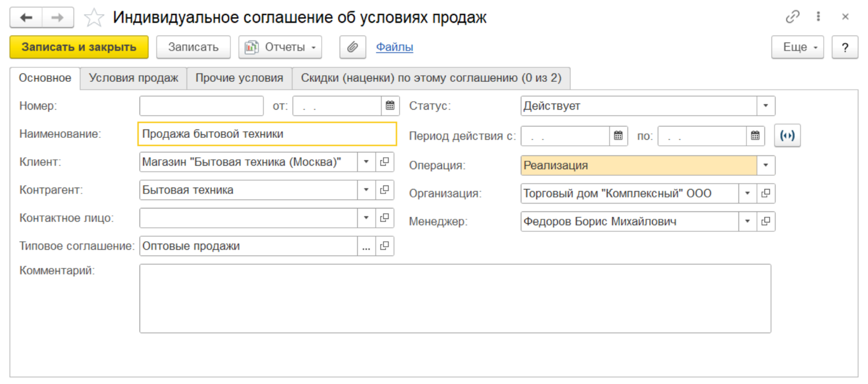Navigate back with left arrow
This screenshot has height=384, width=868.
pos(26,18)
